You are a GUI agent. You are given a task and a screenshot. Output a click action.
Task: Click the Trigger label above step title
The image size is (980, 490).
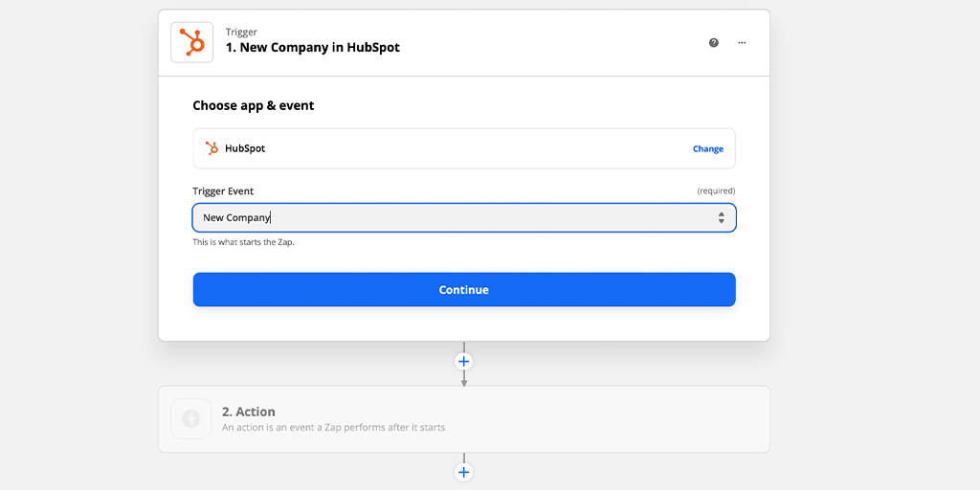point(241,32)
